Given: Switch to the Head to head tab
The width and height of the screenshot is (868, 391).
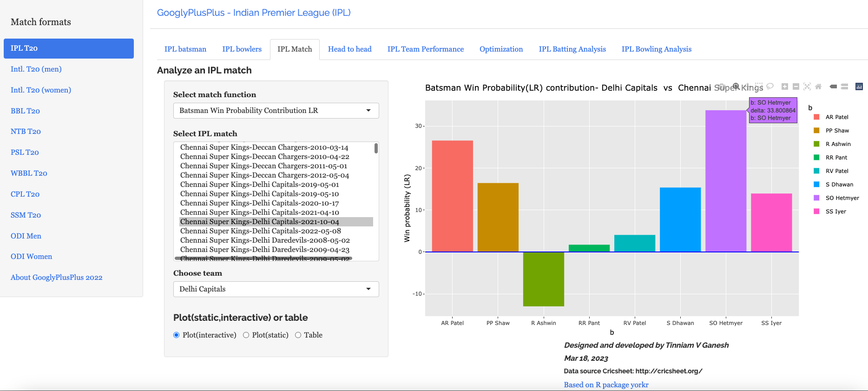Looking at the screenshot, I should 349,49.
